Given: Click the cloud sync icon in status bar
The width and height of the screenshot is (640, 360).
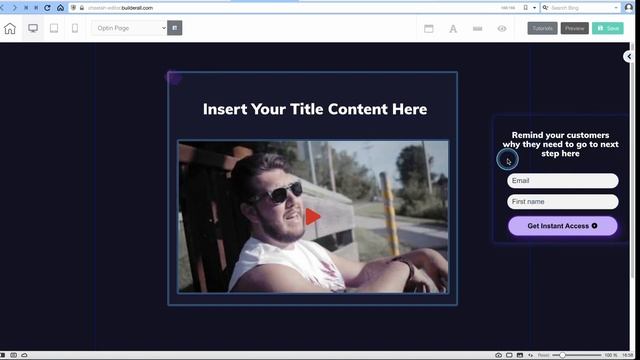Looking at the screenshot, I should click(24, 355).
